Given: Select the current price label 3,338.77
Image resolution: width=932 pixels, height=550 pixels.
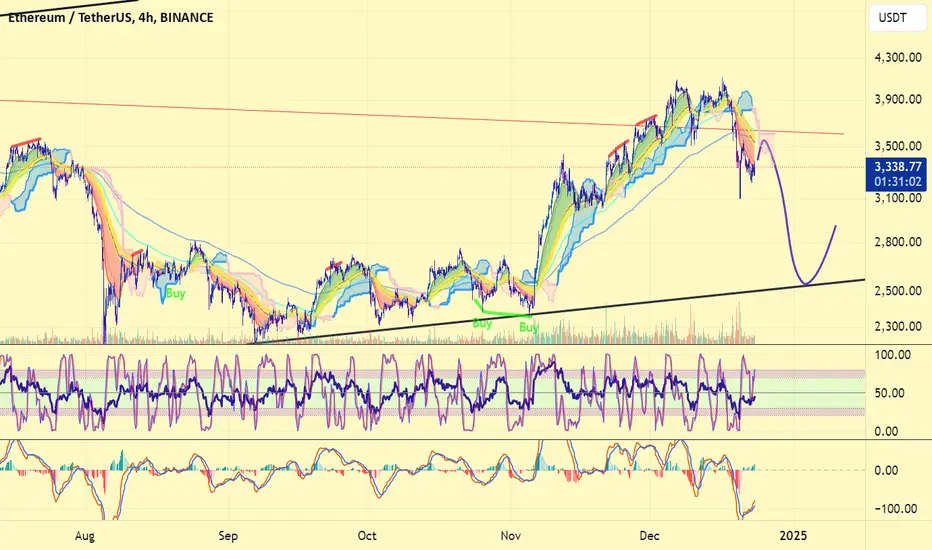Looking at the screenshot, I should tap(898, 166).
